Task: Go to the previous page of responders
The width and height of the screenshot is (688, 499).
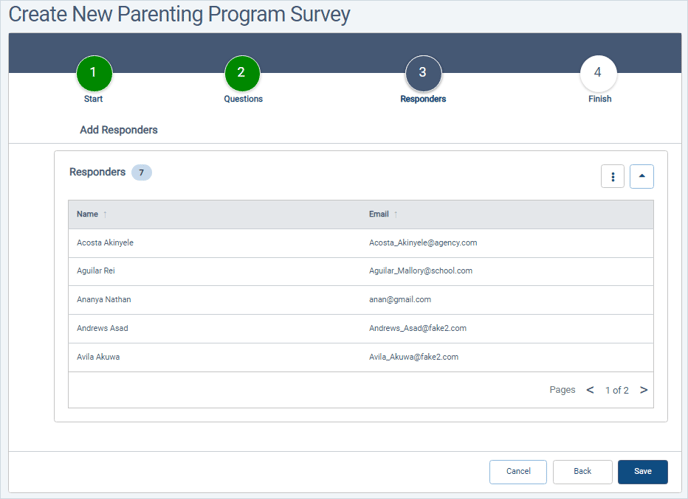Action: coord(590,390)
